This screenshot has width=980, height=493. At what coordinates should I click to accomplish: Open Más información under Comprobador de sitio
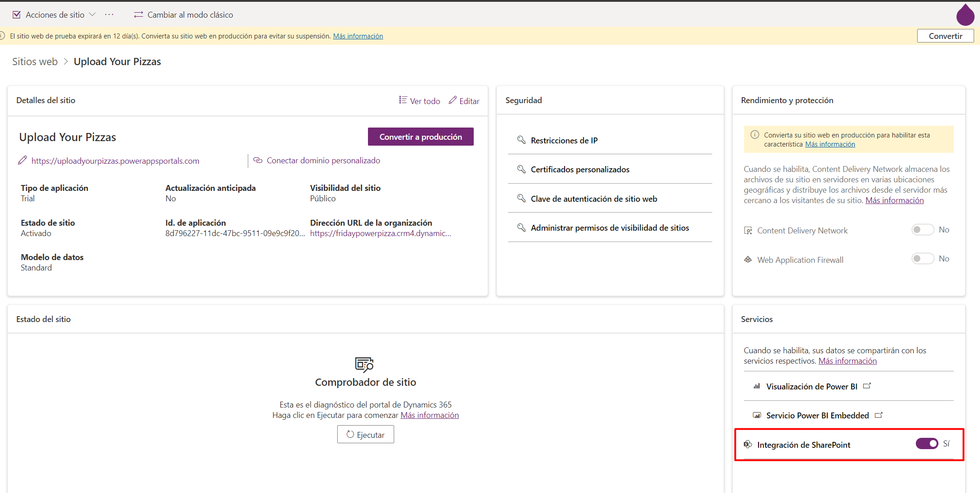point(429,415)
